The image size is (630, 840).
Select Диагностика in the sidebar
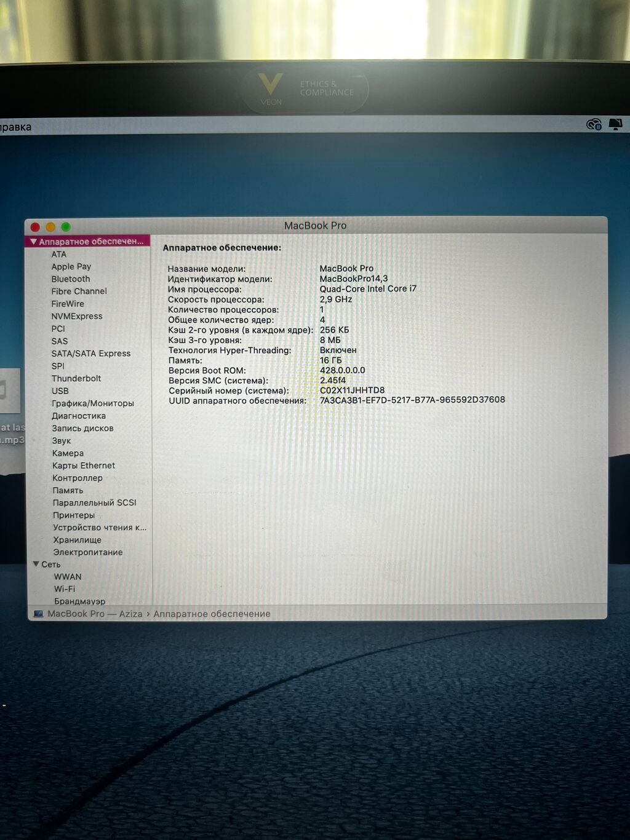tap(79, 416)
